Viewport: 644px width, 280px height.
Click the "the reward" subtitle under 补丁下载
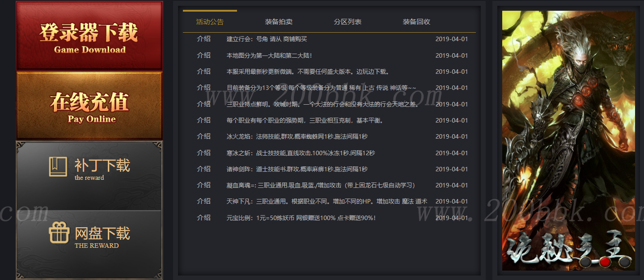[x=89, y=178]
